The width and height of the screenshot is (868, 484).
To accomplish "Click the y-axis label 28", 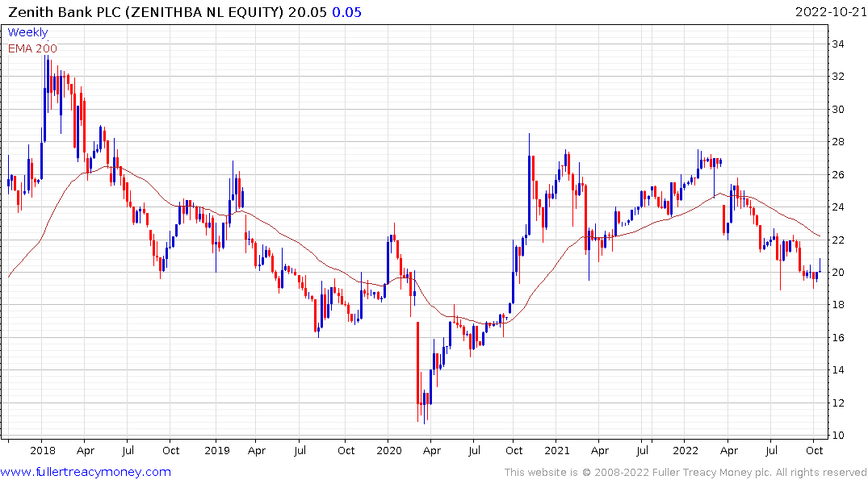I will point(838,142).
